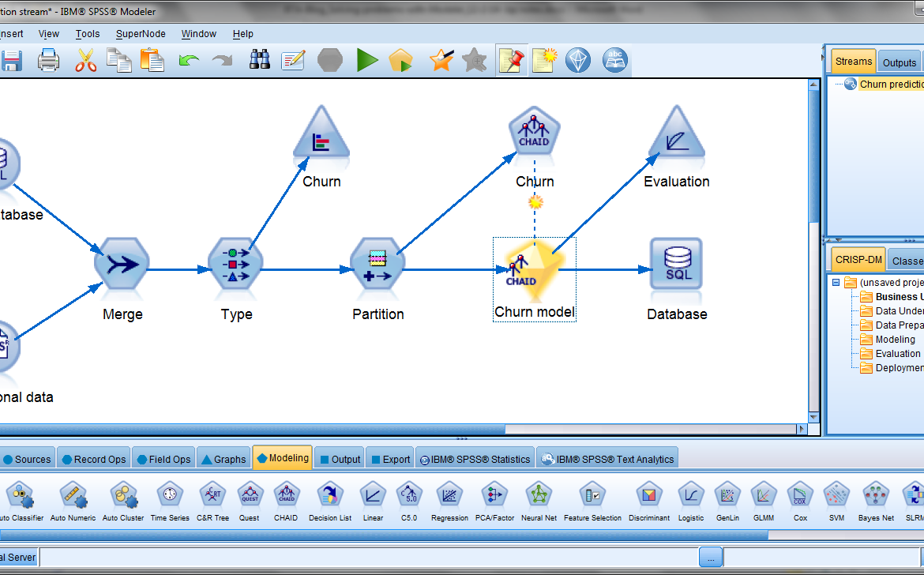
Task: Open the View menu
Action: pyautogui.click(x=49, y=34)
